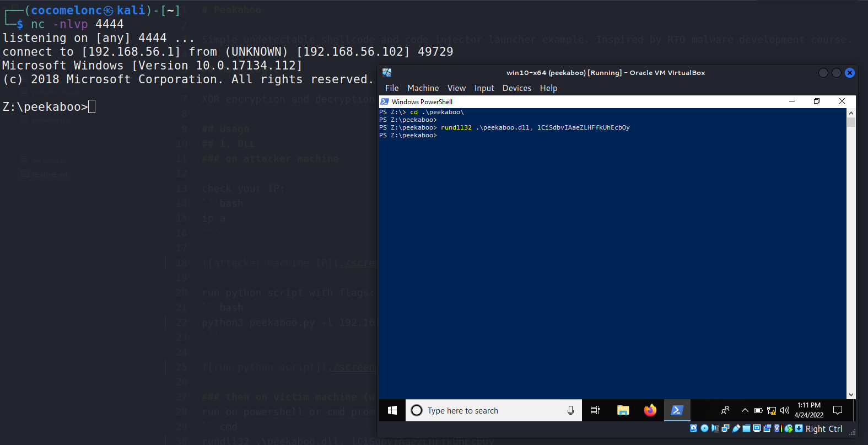Click the VirtualBox CPU virtualization indicator
The width and height of the screenshot is (868, 445).
(778, 428)
